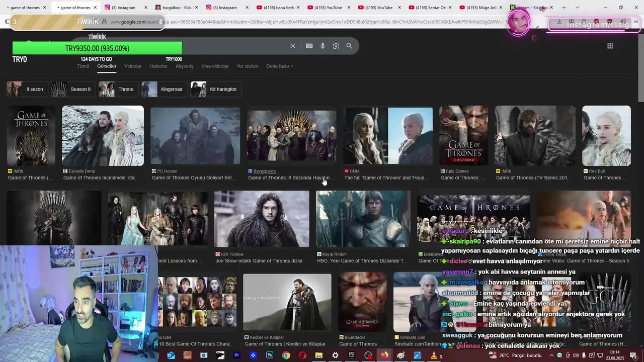This screenshot has height=362, width=644.
Task: Switch to the Alışveriş results tab
Action: tap(184, 66)
